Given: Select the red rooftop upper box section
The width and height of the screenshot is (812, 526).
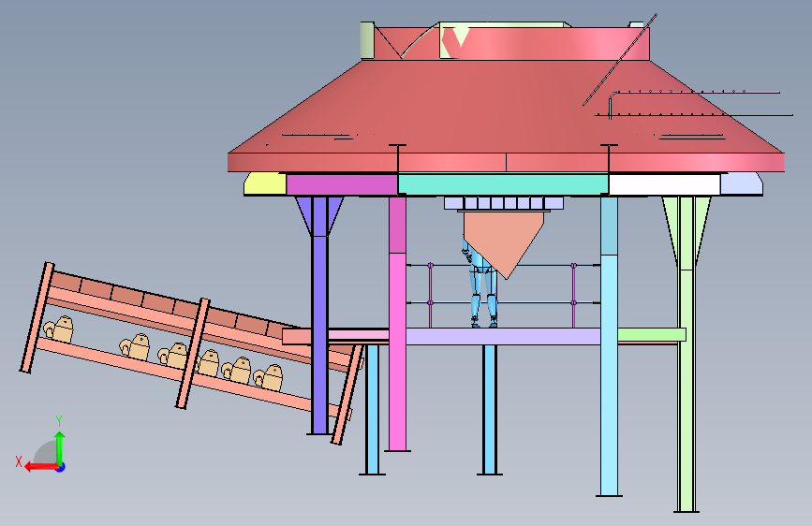Looking at the screenshot, I should [x=510, y=43].
